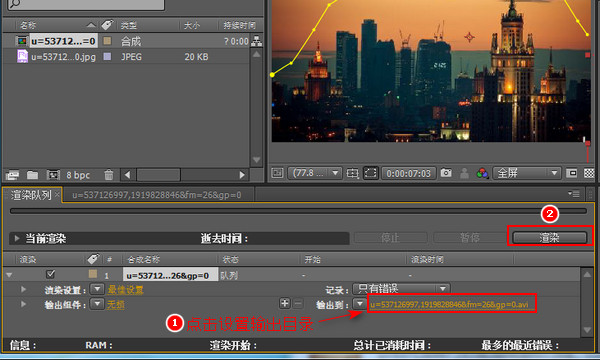
Task: Expand the 当前渲染 disclosure triangle
Action: [16, 238]
